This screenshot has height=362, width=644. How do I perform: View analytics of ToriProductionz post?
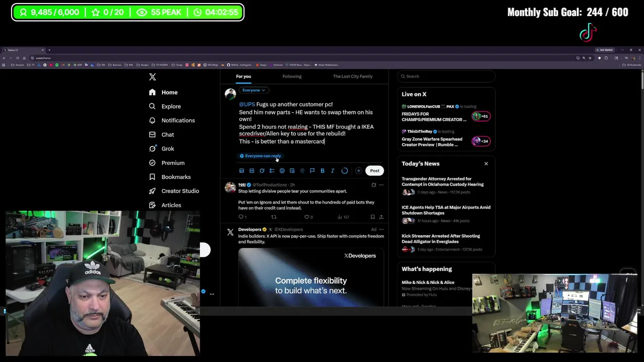(x=343, y=217)
